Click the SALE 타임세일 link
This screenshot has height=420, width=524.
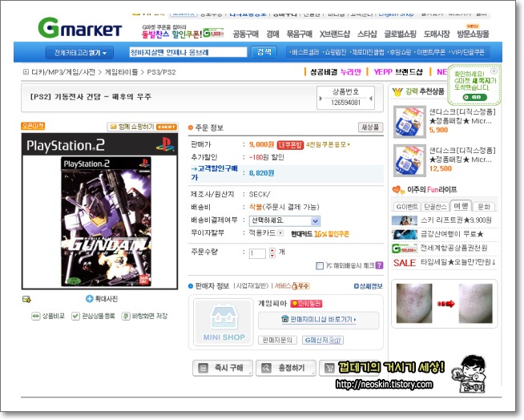[x=444, y=263]
